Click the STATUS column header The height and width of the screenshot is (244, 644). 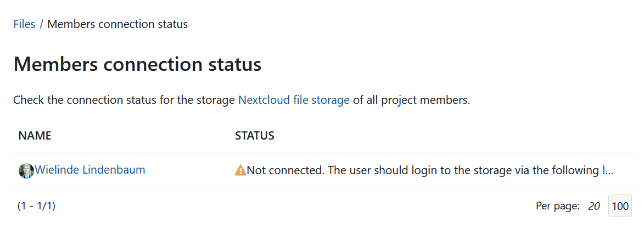point(254,136)
